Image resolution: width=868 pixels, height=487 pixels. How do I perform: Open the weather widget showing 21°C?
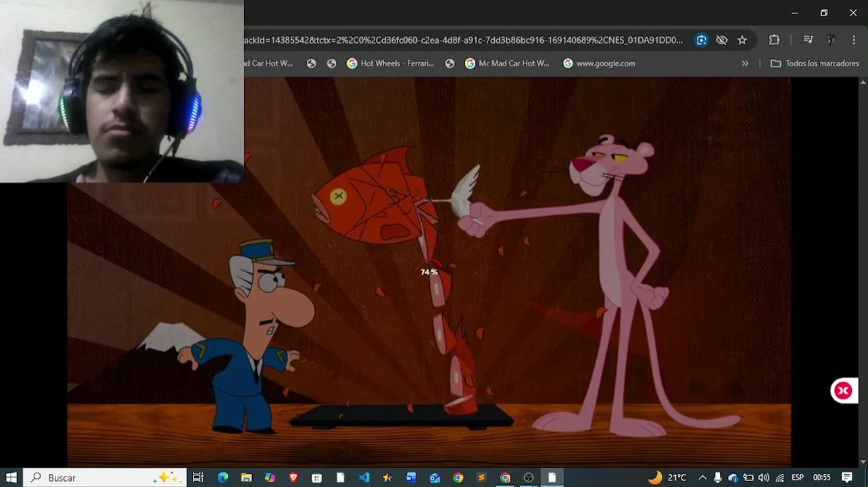667,478
